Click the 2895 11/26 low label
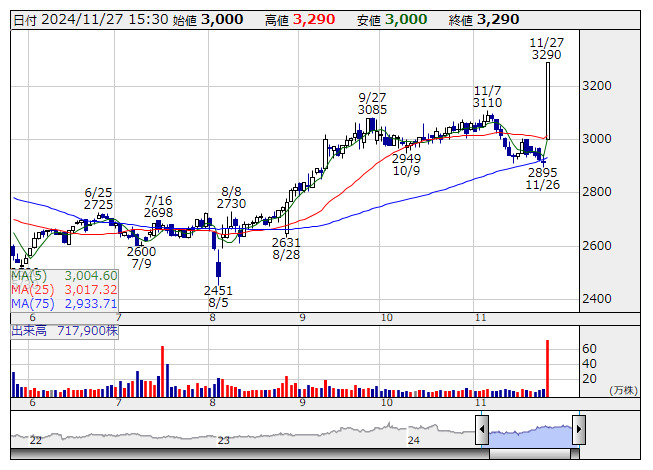This screenshot has height=470, width=653. click(x=542, y=179)
